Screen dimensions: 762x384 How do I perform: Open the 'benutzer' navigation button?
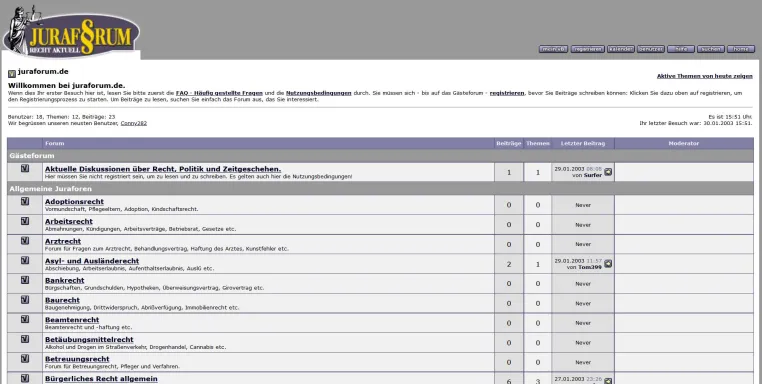tap(651, 49)
